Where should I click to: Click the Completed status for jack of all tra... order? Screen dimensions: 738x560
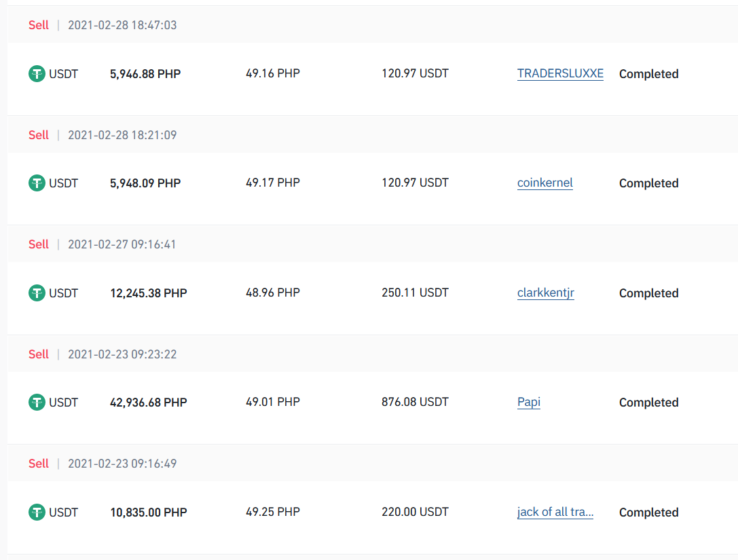648,512
